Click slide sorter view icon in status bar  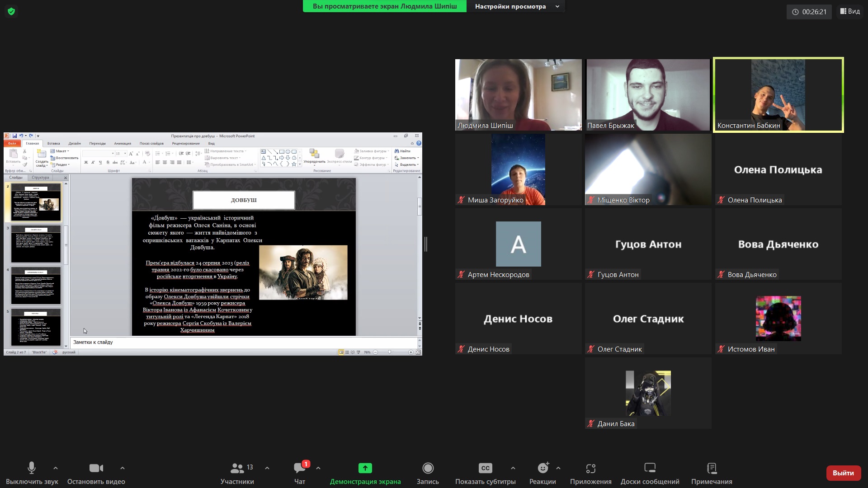pyautogui.click(x=347, y=352)
